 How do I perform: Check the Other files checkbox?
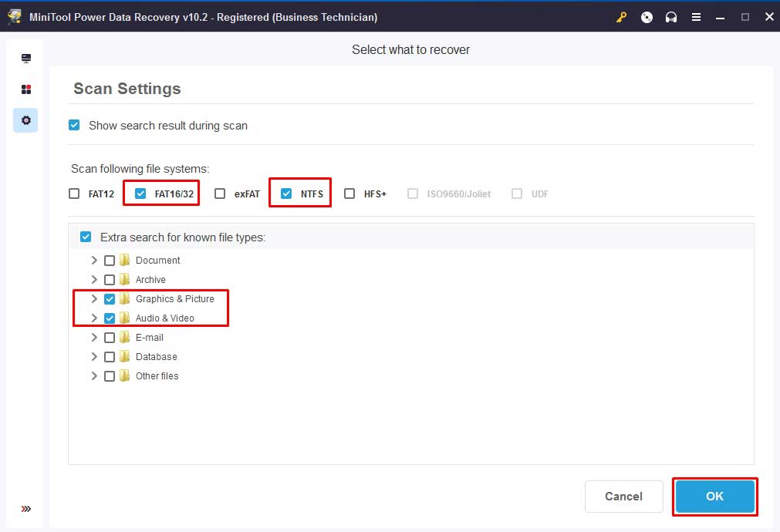click(x=110, y=376)
